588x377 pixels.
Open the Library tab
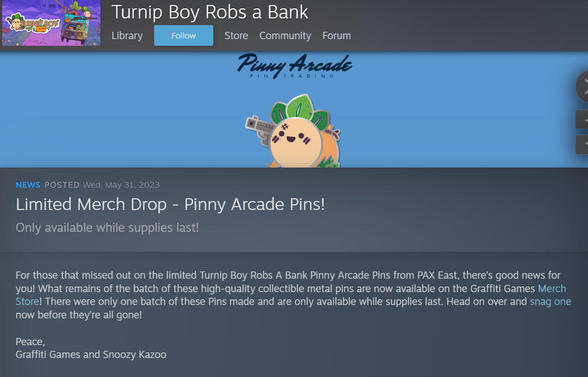tap(127, 36)
